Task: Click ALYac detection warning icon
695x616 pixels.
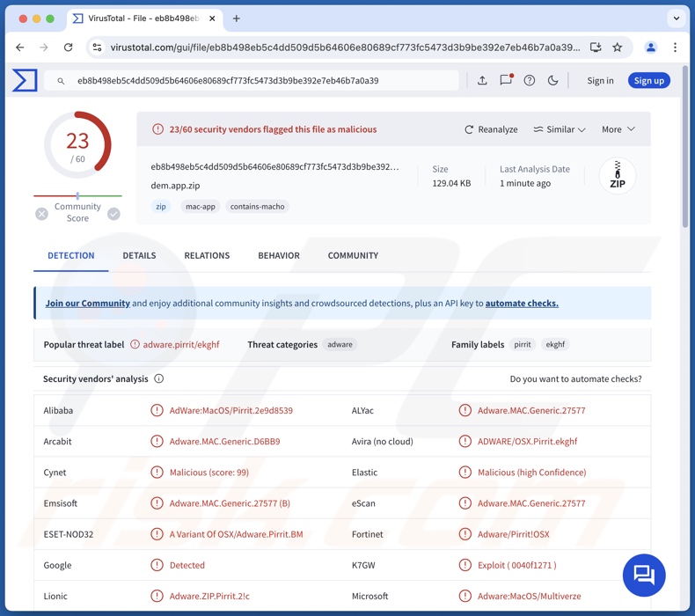Action: [x=465, y=410]
